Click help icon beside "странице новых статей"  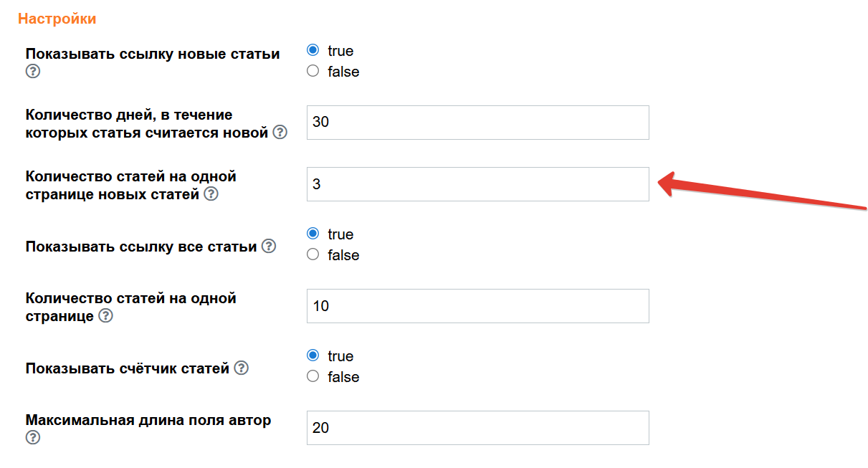pos(211,194)
